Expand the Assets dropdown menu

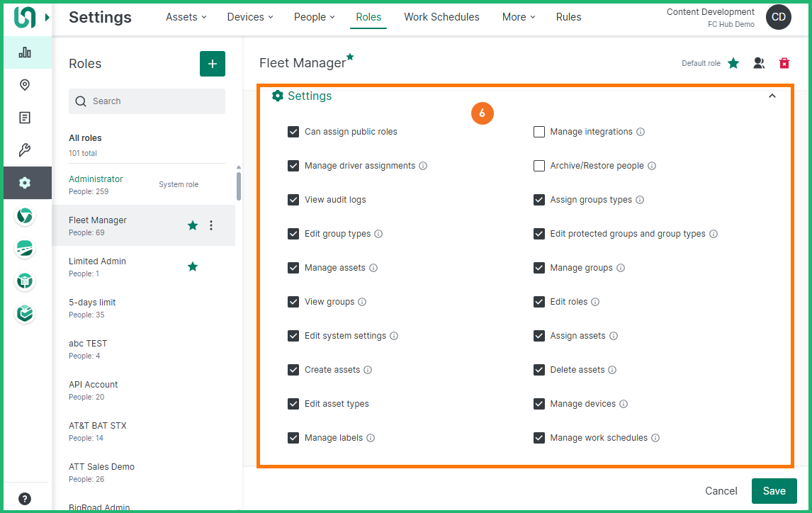(186, 17)
